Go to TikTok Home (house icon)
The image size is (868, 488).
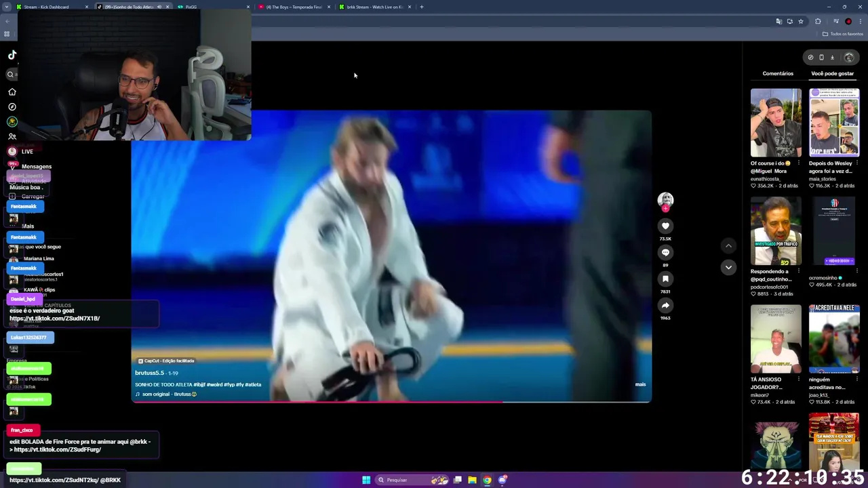(12, 91)
